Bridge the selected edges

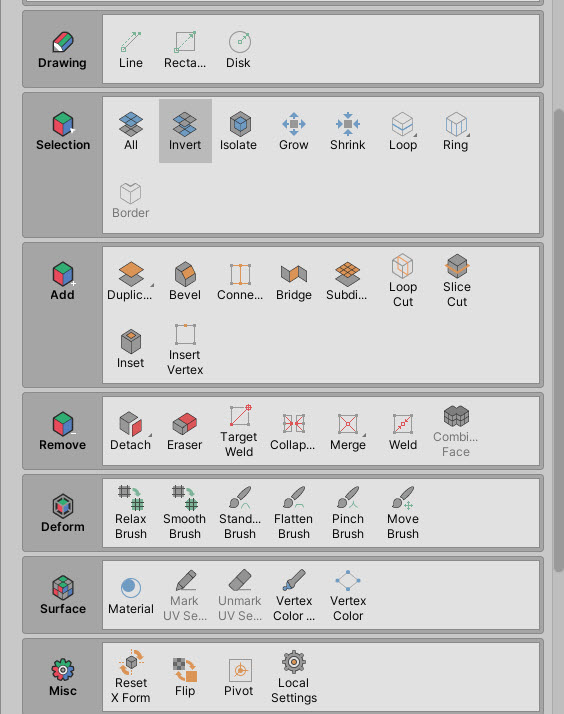pyautogui.click(x=294, y=281)
